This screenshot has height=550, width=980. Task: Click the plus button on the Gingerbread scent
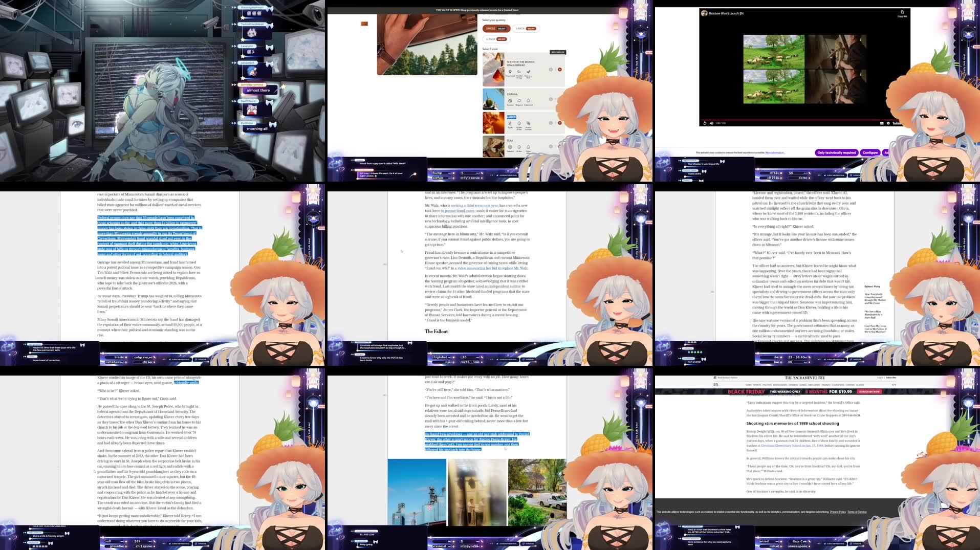[x=560, y=70]
